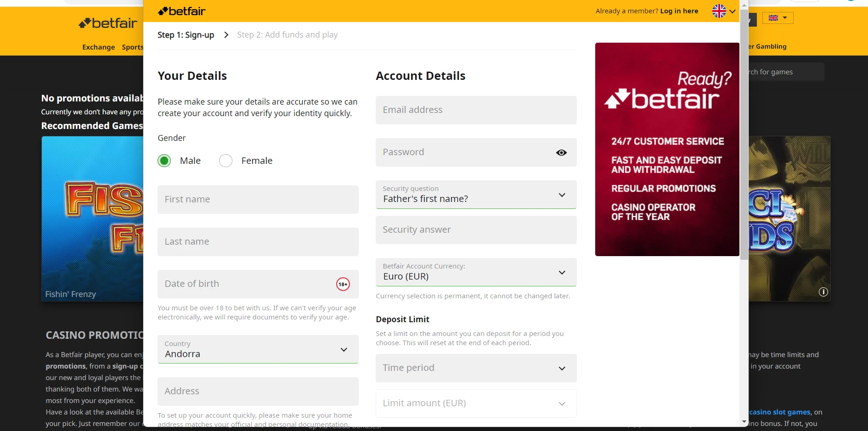Open the Country dropdown

[258, 349]
